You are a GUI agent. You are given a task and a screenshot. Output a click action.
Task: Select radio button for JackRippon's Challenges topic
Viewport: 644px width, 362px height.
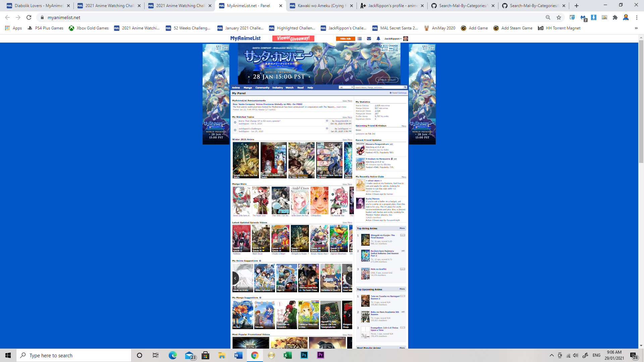[235, 130]
